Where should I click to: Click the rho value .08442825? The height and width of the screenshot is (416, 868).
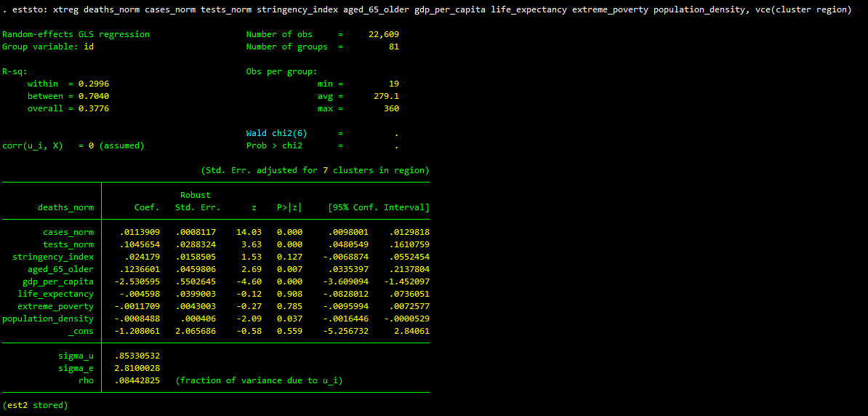click(x=137, y=381)
